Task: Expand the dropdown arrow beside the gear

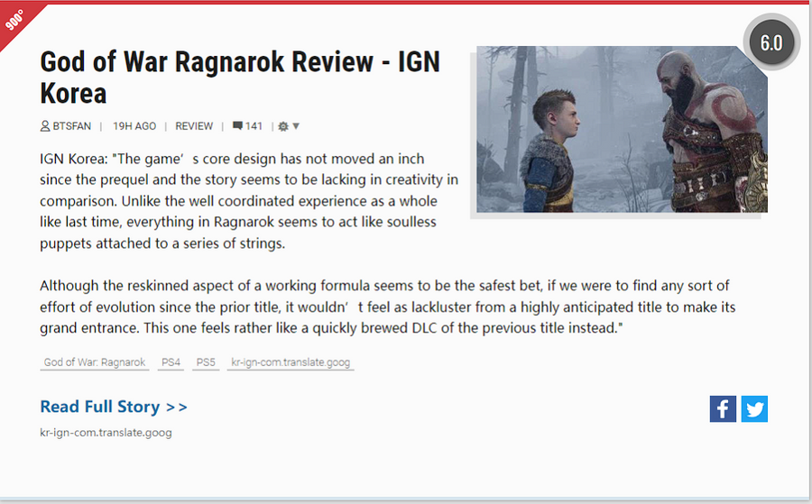Action: pos(296,126)
